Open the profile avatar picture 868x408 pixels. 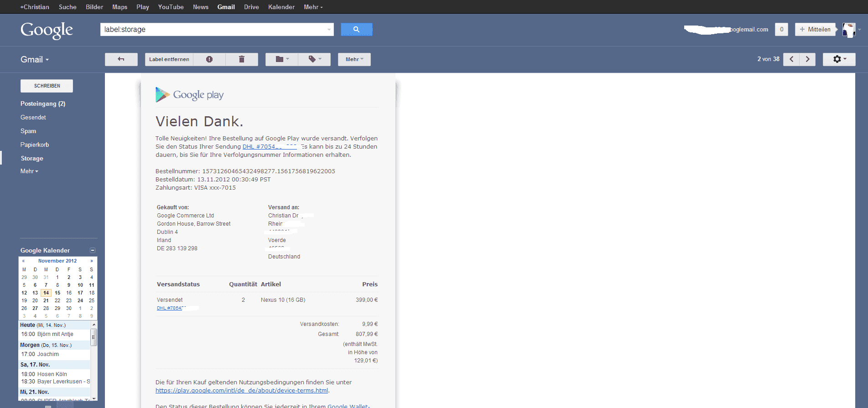pos(848,30)
